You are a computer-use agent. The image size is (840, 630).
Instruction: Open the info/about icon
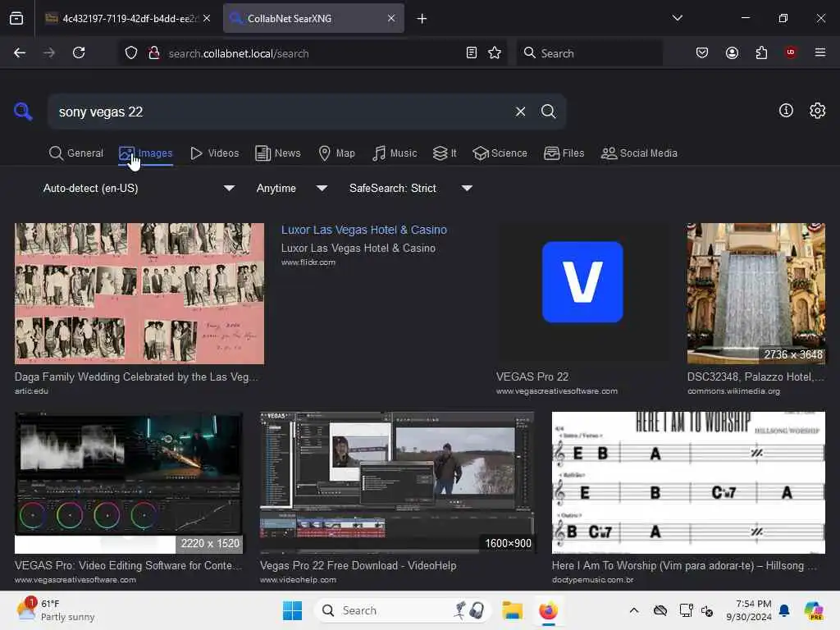[786, 111]
